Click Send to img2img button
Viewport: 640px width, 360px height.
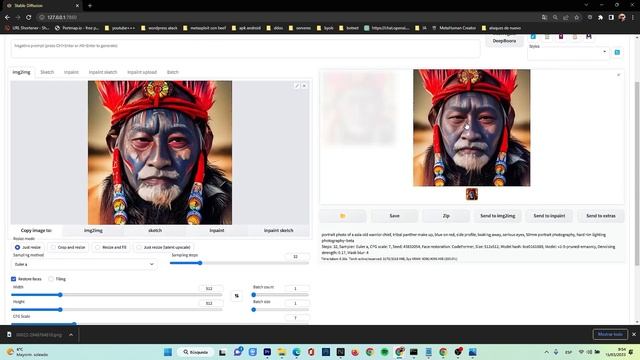point(498,216)
